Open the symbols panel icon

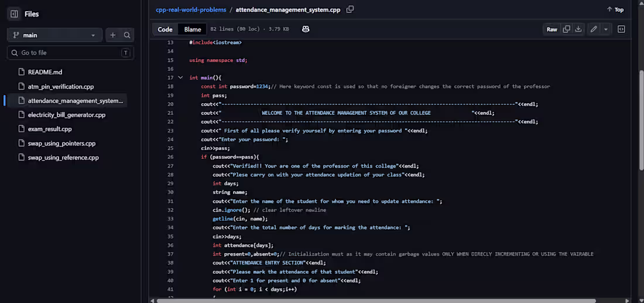point(621,29)
